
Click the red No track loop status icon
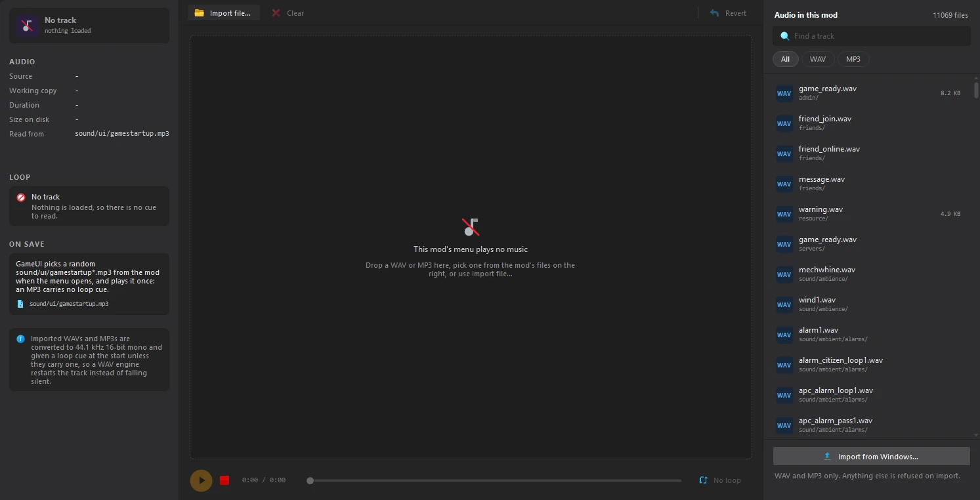(x=21, y=197)
